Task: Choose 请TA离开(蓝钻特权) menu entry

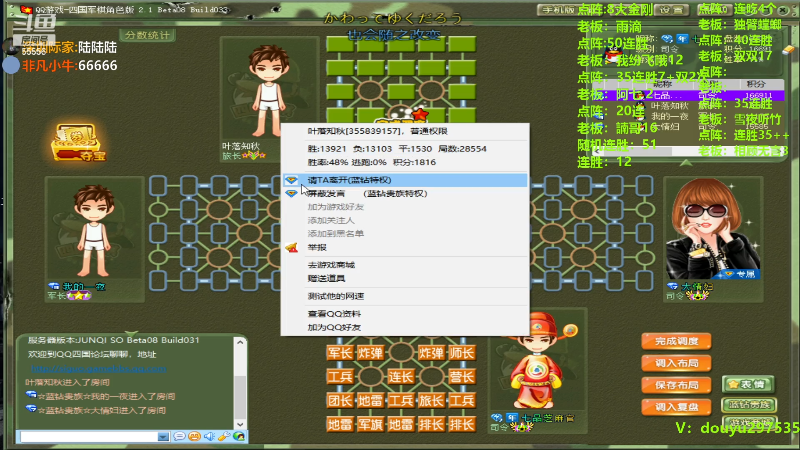Action: point(405,180)
